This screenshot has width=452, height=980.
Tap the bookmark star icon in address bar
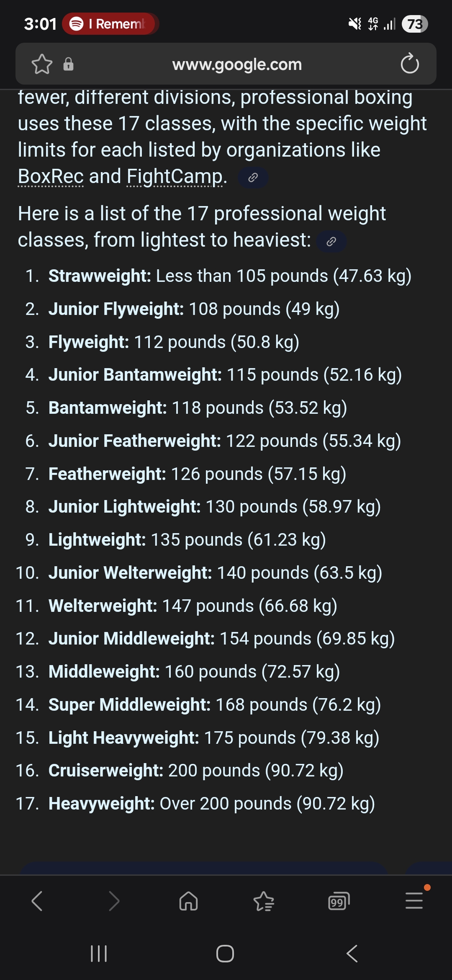[42, 64]
